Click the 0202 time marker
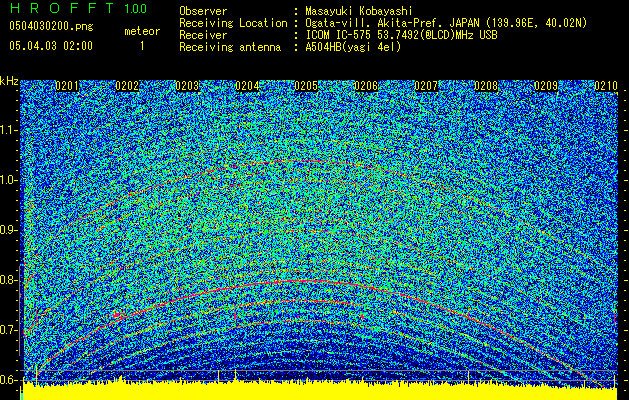Viewport: 629px width, 400px height. click(127, 86)
